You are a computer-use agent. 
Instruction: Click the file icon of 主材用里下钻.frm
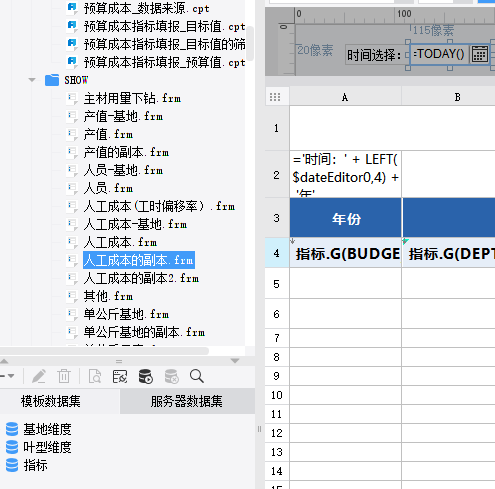[x=72, y=98]
